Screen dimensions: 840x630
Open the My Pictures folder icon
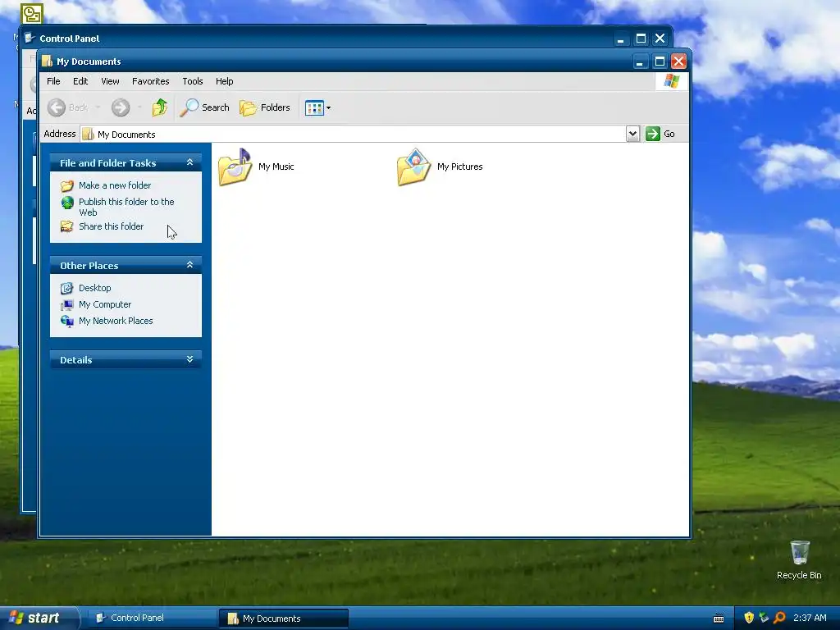(x=413, y=167)
